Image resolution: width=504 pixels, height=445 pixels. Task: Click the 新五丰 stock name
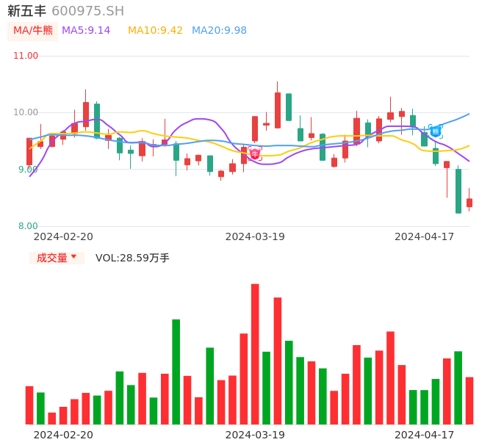pyautogui.click(x=26, y=11)
